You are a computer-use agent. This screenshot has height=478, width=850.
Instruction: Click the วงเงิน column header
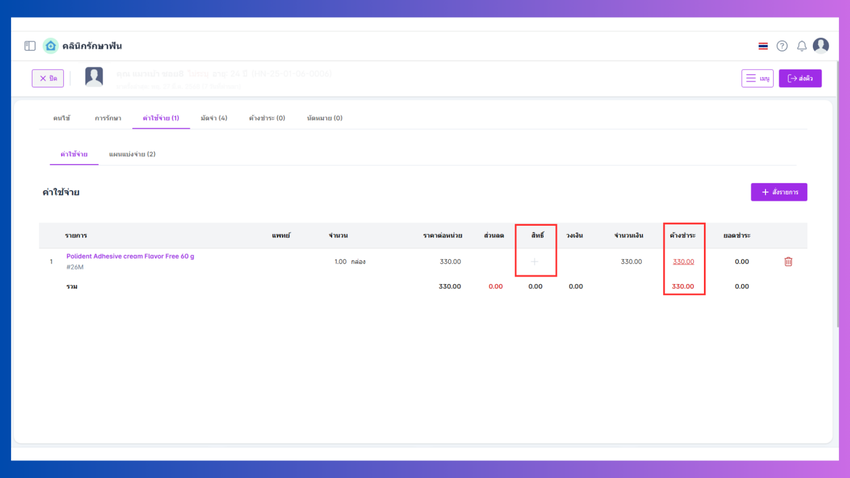(574, 236)
